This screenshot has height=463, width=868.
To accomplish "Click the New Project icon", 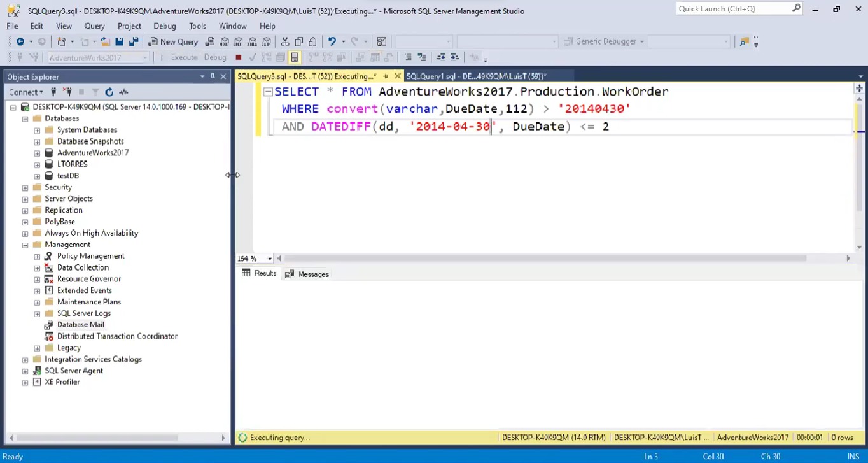I will 61,41.
